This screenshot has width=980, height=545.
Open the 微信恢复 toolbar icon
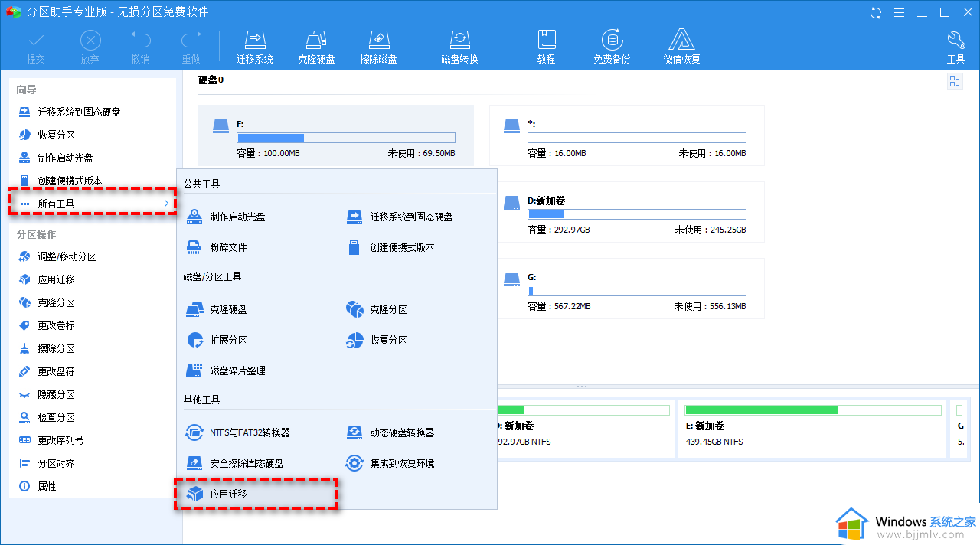pyautogui.click(x=681, y=47)
